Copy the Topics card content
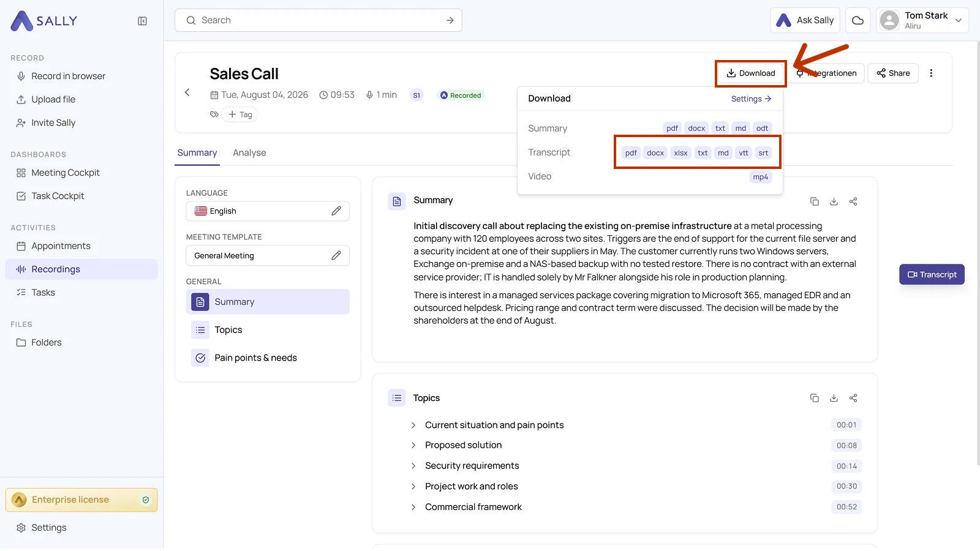Viewport: 980px width, 551px height. pyautogui.click(x=814, y=398)
